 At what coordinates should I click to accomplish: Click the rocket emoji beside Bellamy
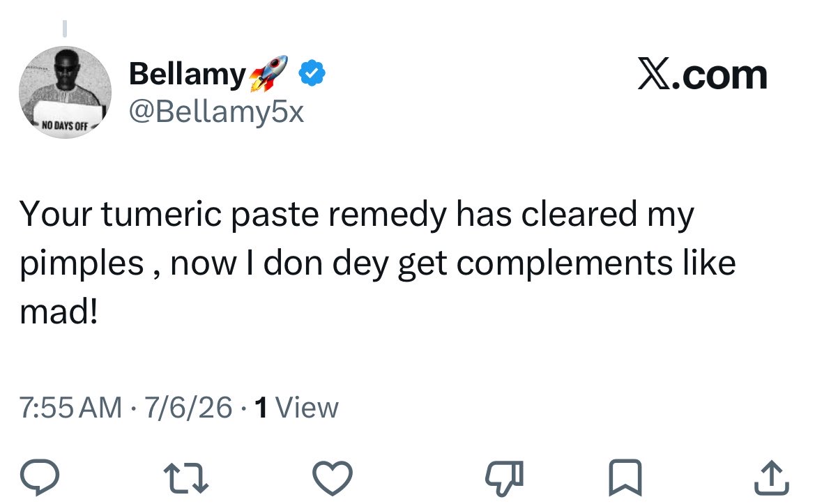point(268,73)
